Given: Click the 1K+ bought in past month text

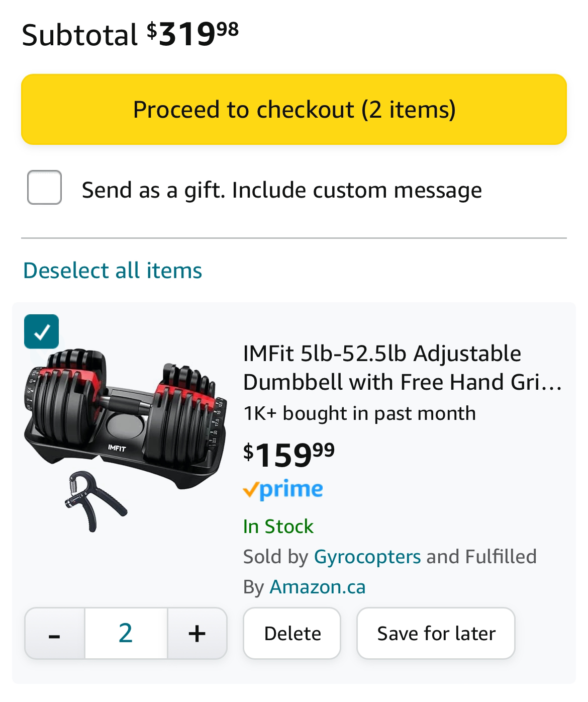Looking at the screenshot, I should tap(359, 414).
